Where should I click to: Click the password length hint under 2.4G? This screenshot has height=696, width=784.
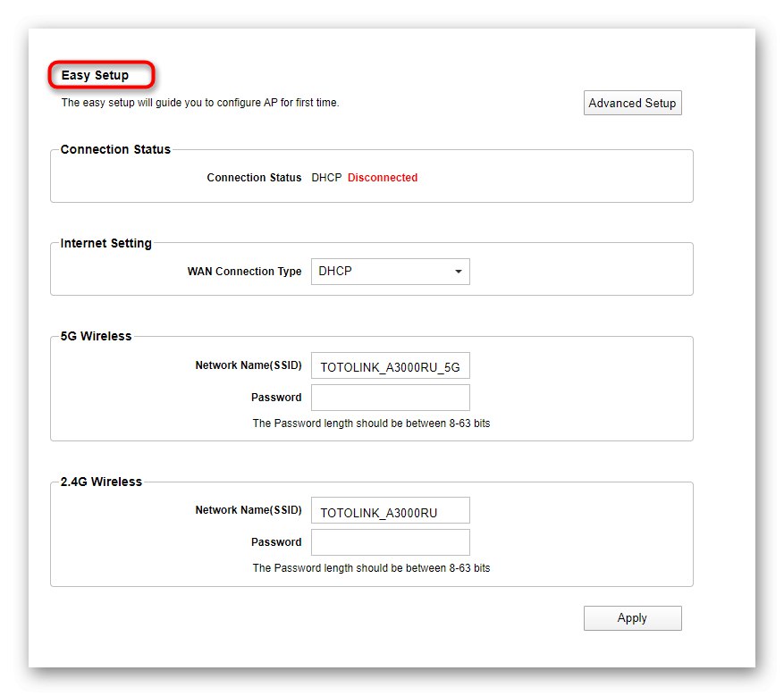[372, 568]
